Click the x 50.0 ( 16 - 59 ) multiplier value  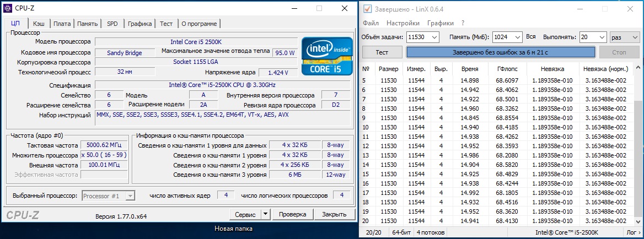(x=104, y=155)
